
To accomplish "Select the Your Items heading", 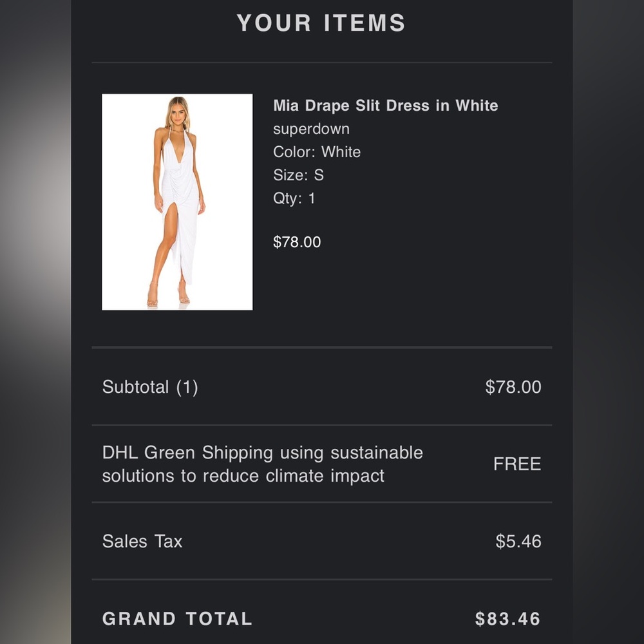I will tap(321, 23).
